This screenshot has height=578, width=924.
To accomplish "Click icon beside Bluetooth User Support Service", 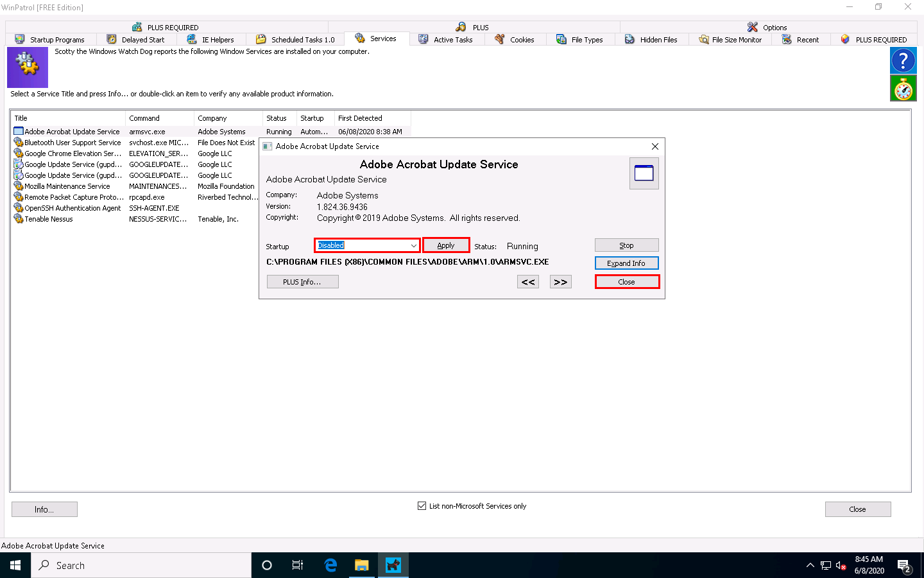I will point(19,143).
